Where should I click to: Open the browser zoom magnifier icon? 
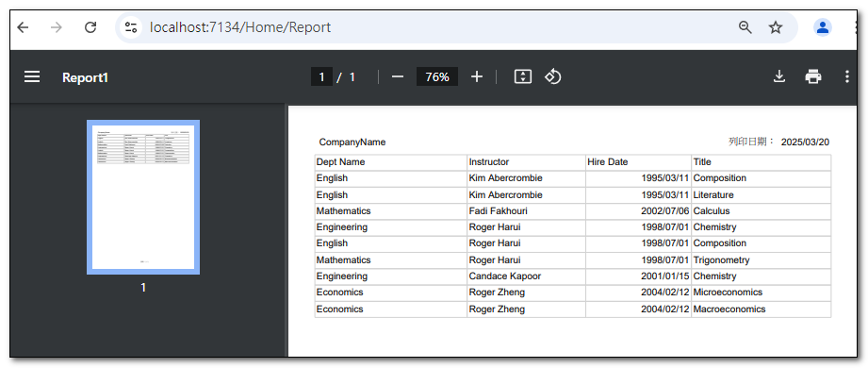[745, 27]
